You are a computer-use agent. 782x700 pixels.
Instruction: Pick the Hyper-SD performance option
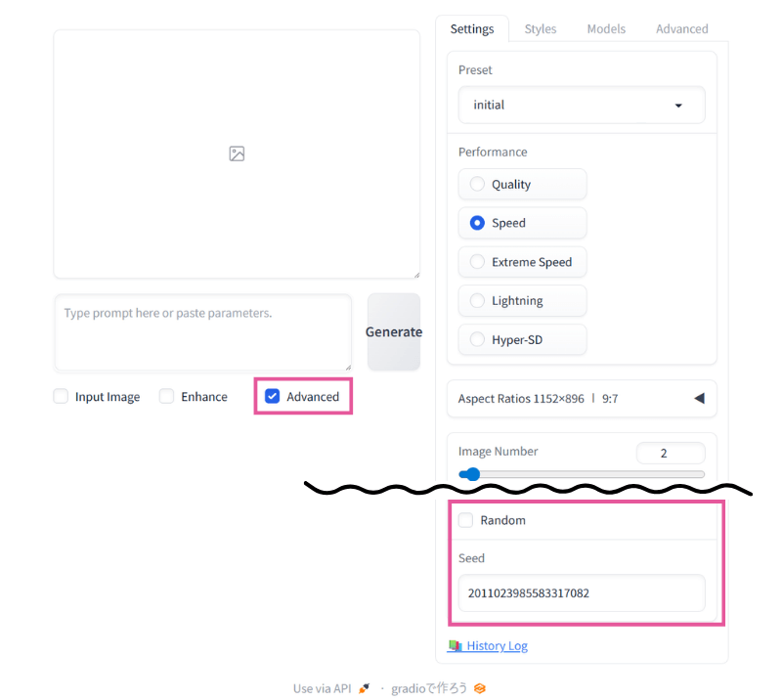coord(477,340)
